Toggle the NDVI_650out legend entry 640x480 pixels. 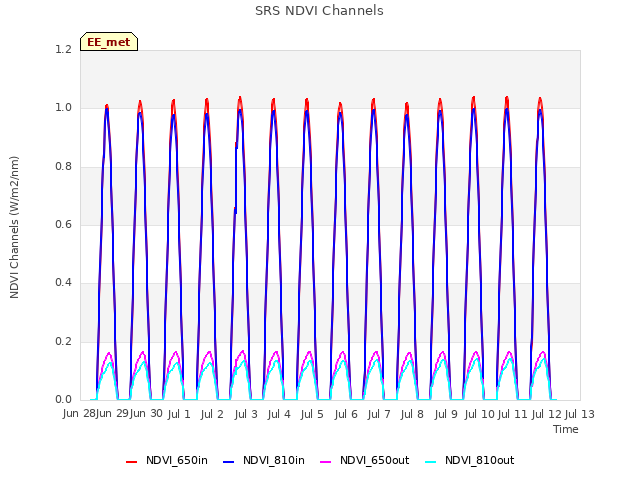pos(365,461)
